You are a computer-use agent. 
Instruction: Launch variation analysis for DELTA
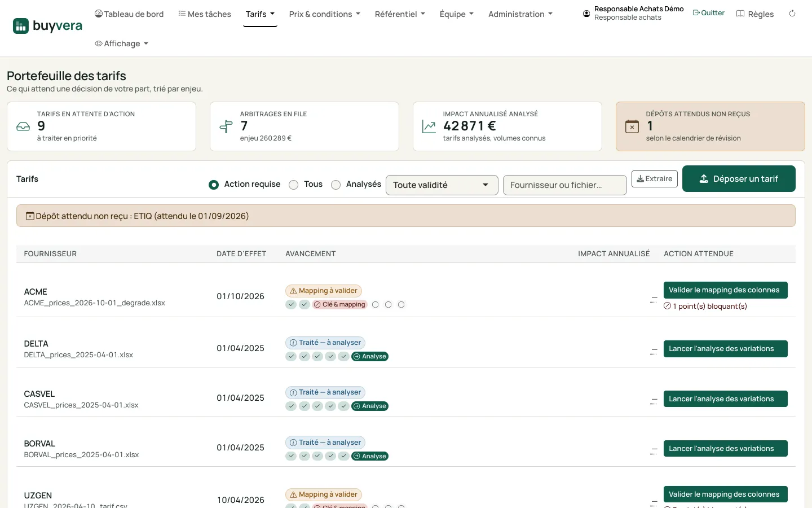pos(726,349)
